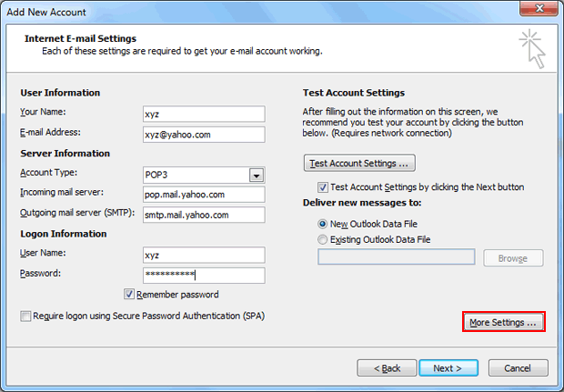Click the Server Information section label
Viewport: 564px width, 392px height.
point(65,154)
